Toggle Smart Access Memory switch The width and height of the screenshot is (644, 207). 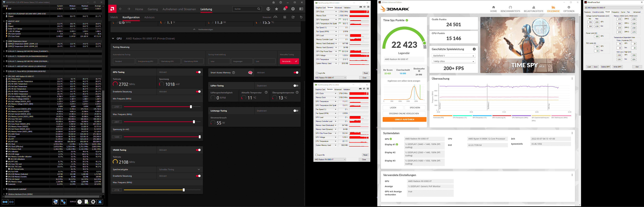coord(296,73)
